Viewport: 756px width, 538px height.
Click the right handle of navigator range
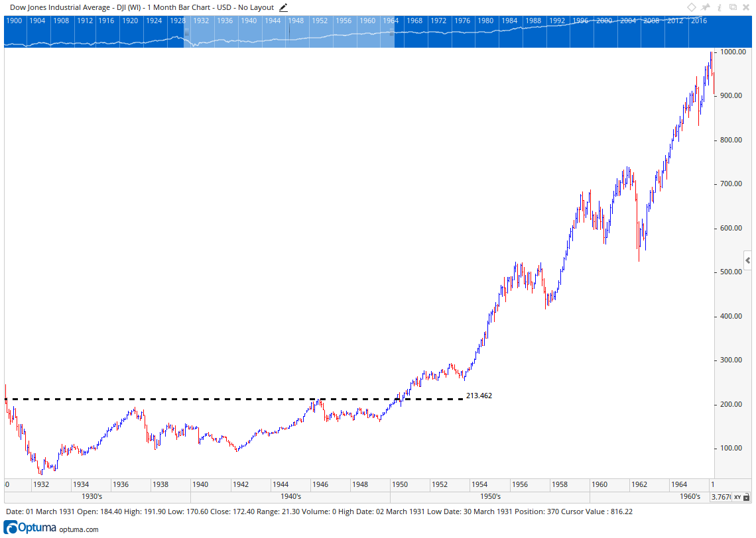(x=391, y=31)
